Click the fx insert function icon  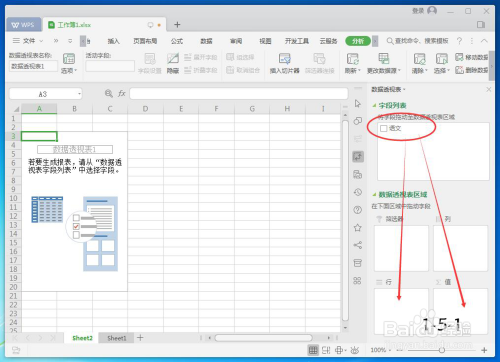click(122, 94)
